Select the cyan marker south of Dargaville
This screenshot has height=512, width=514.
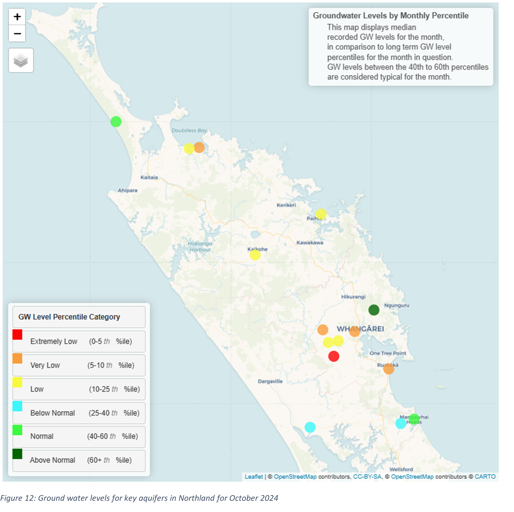[310, 427]
